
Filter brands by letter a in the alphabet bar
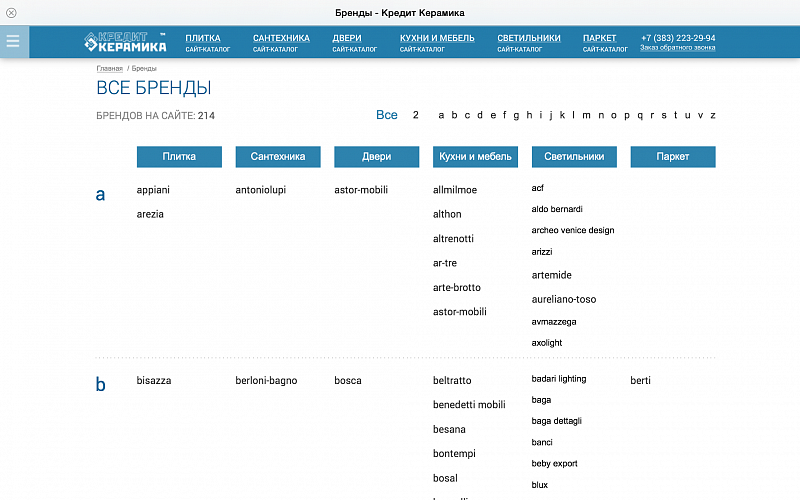[441, 115]
